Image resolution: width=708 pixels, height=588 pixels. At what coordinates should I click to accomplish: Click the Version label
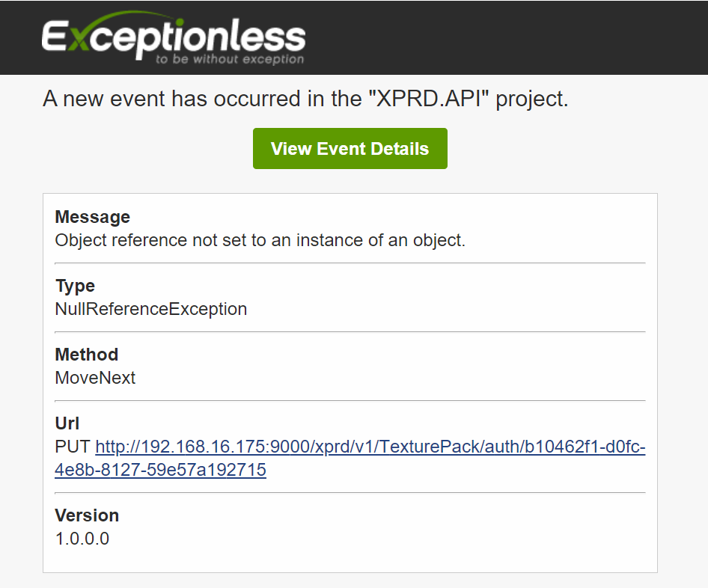pos(87,515)
